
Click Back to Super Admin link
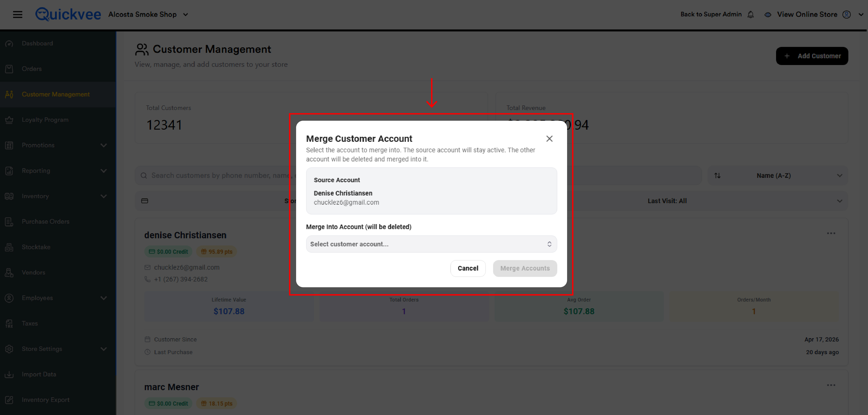coord(711,14)
